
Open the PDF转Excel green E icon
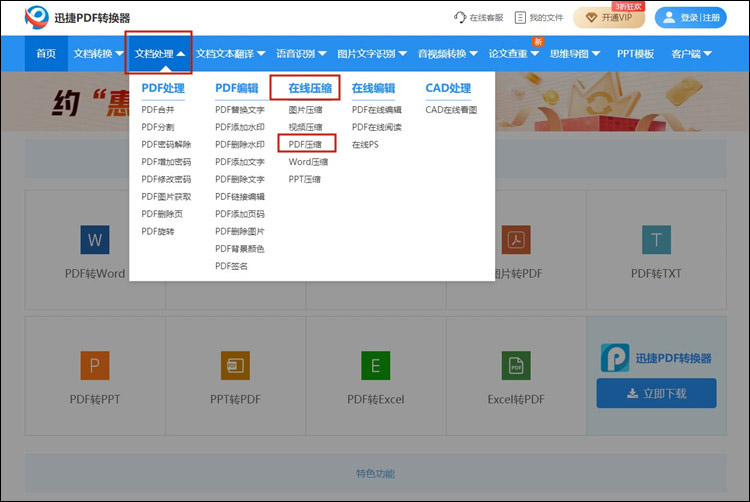click(375, 365)
